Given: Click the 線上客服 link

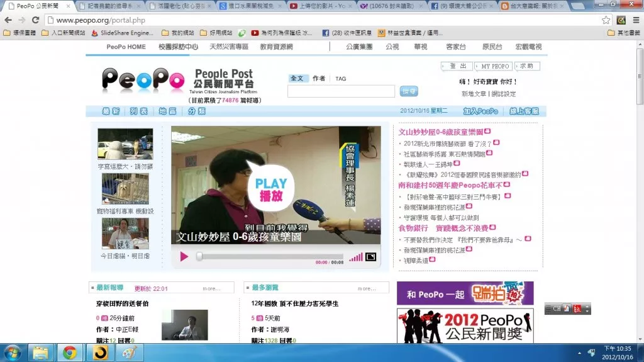Looking at the screenshot, I should [x=524, y=111].
